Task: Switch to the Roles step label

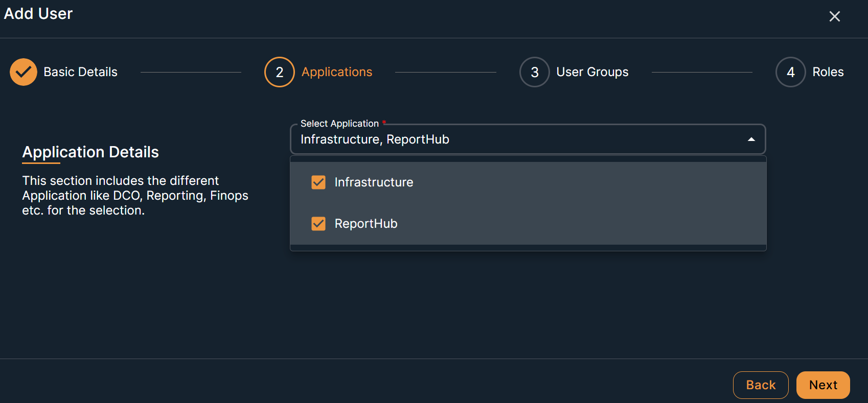Action: pyautogui.click(x=828, y=72)
